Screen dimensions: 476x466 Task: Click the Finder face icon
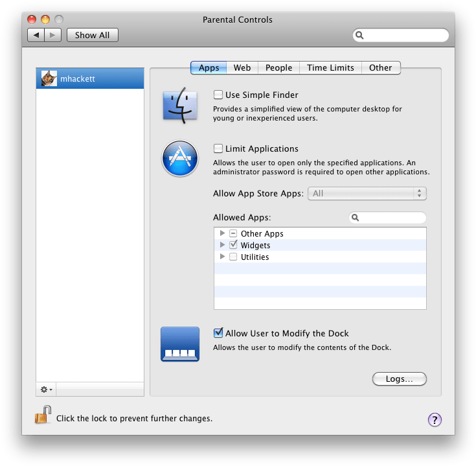(x=179, y=105)
